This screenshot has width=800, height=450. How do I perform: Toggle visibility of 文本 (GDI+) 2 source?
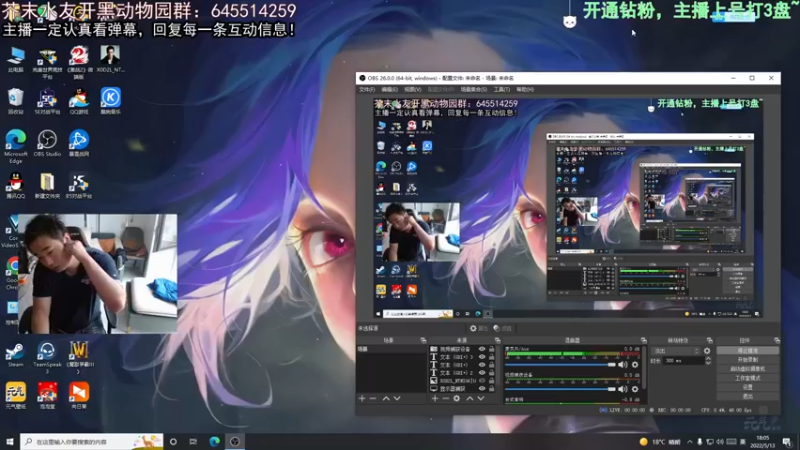click(x=482, y=373)
